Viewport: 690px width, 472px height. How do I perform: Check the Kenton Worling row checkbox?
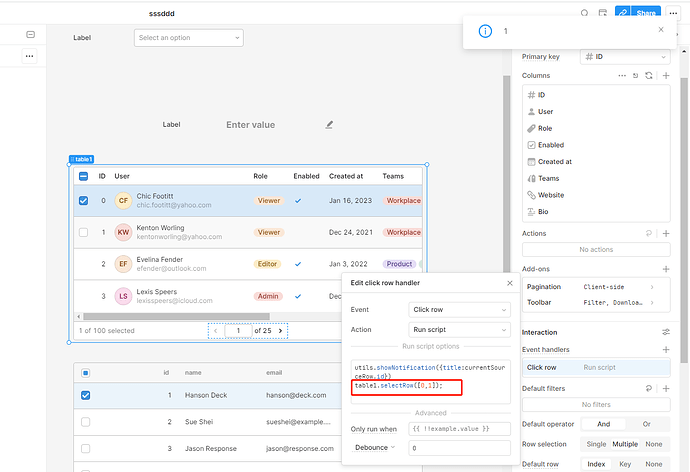(83, 232)
